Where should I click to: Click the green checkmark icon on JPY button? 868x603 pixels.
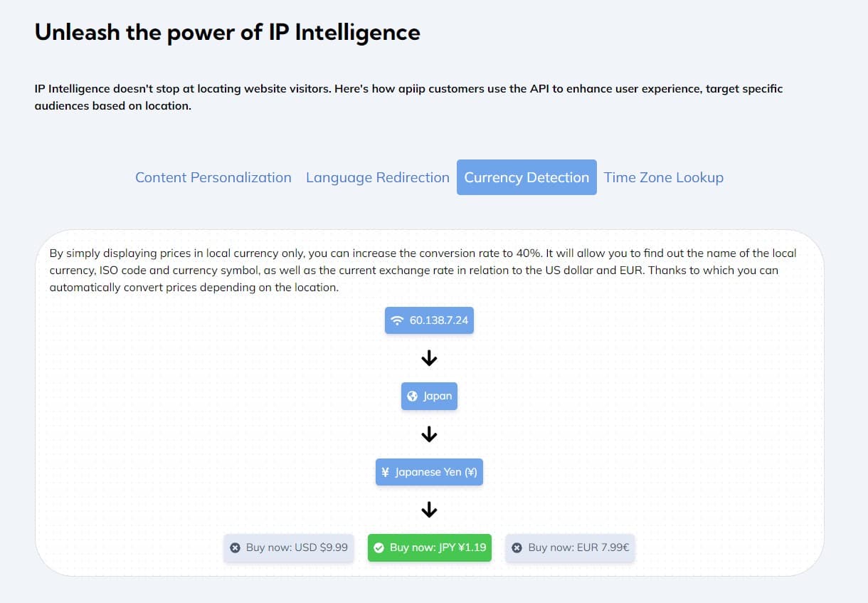(379, 547)
